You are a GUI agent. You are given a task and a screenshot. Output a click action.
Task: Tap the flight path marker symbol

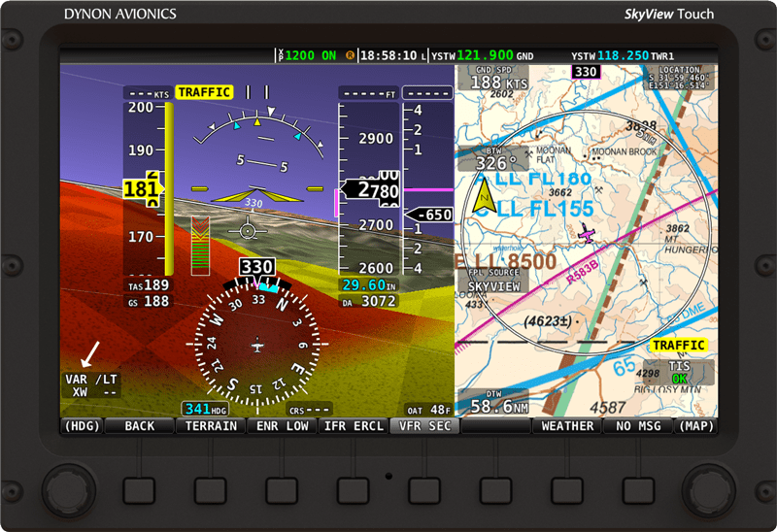click(x=248, y=231)
